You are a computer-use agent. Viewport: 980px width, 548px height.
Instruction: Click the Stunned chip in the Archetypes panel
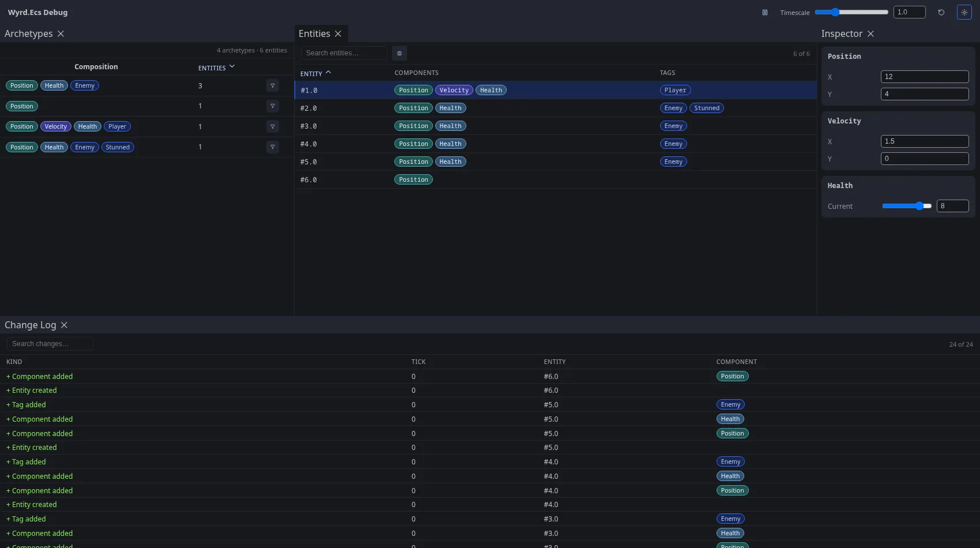pyautogui.click(x=118, y=147)
